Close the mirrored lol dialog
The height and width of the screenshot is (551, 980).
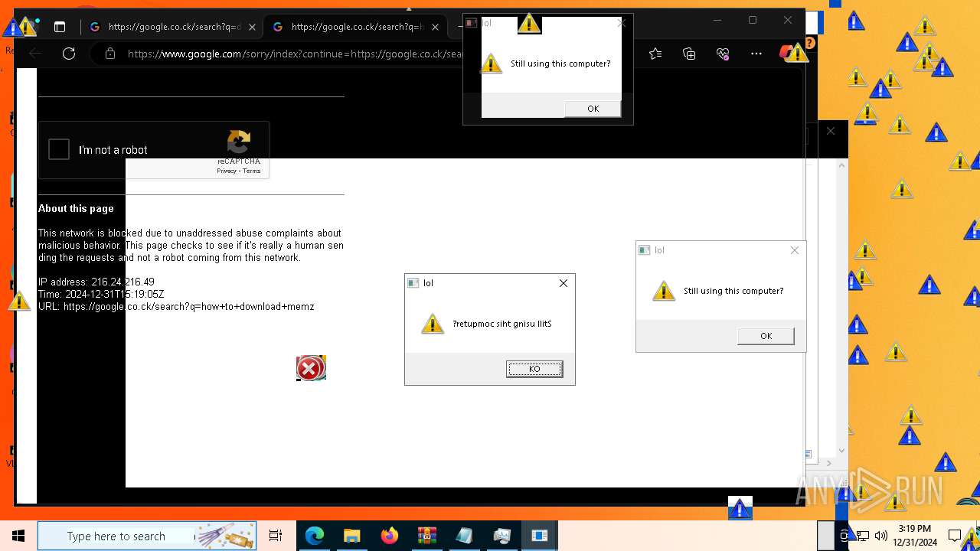coord(563,283)
